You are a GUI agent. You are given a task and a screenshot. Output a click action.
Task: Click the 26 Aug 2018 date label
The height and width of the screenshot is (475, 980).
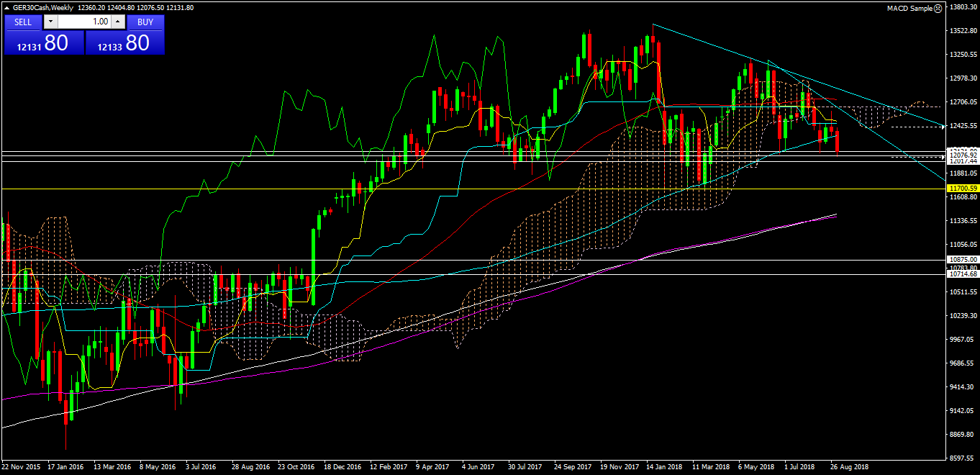pos(850,466)
